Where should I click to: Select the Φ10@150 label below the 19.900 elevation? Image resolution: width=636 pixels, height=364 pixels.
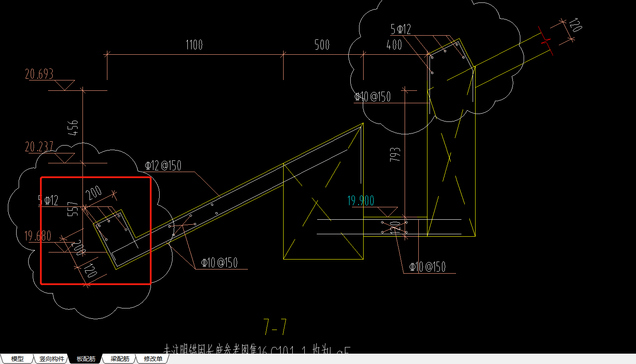[x=427, y=267]
